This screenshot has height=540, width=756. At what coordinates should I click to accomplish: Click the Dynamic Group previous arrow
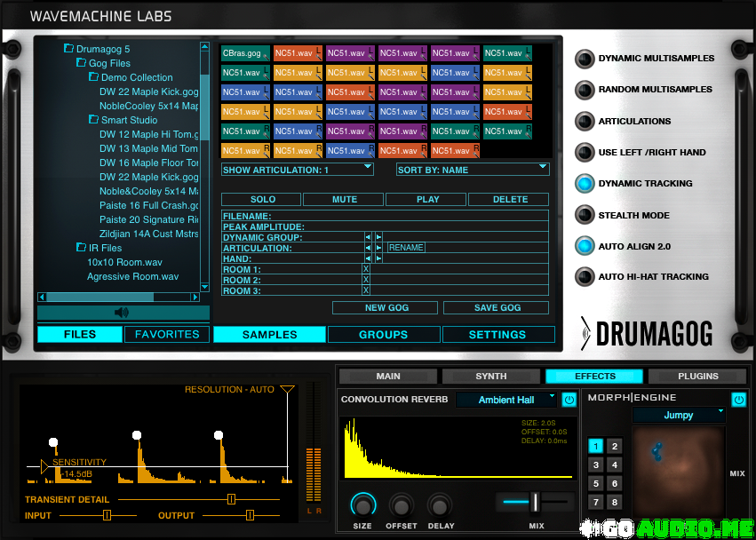pyautogui.click(x=368, y=237)
